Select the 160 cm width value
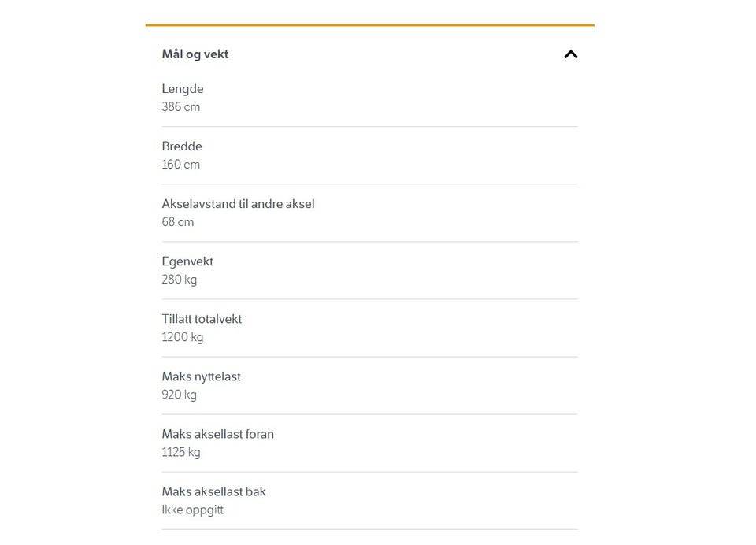Image resolution: width=756 pixels, height=545 pixels. click(181, 165)
